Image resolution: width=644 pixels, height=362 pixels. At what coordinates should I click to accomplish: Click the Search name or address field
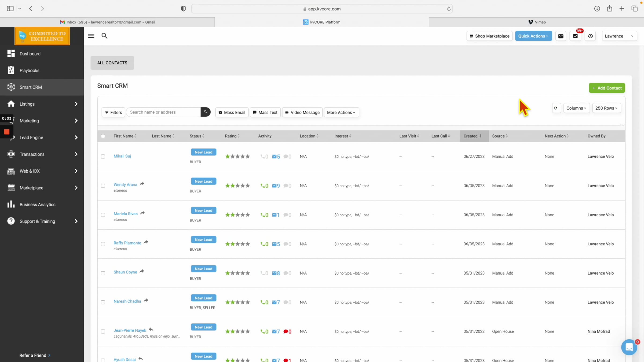[x=164, y=112]
